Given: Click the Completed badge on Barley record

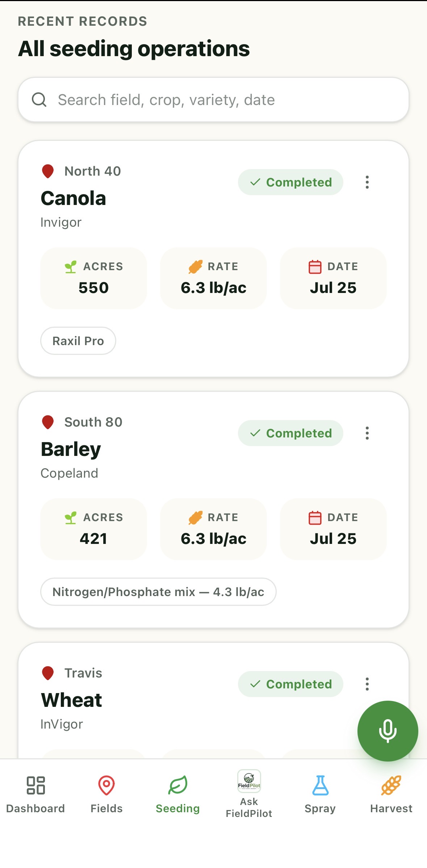Looking at the screenshot, I should coord(290,433).
